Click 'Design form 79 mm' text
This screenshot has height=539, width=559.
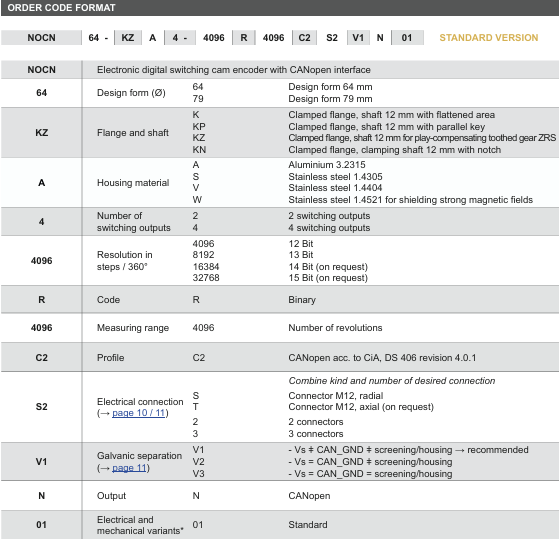tap(330, 99)
